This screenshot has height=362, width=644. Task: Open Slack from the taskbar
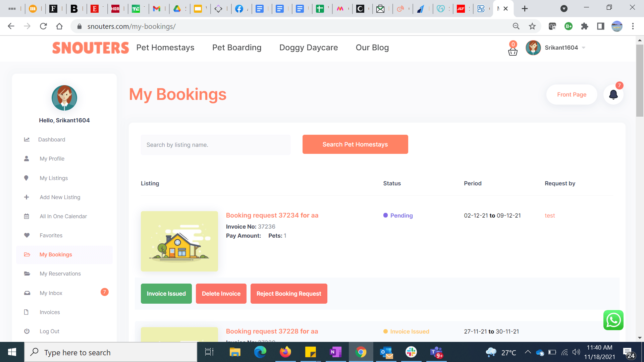pyautogui.click(x=411, y=352)
